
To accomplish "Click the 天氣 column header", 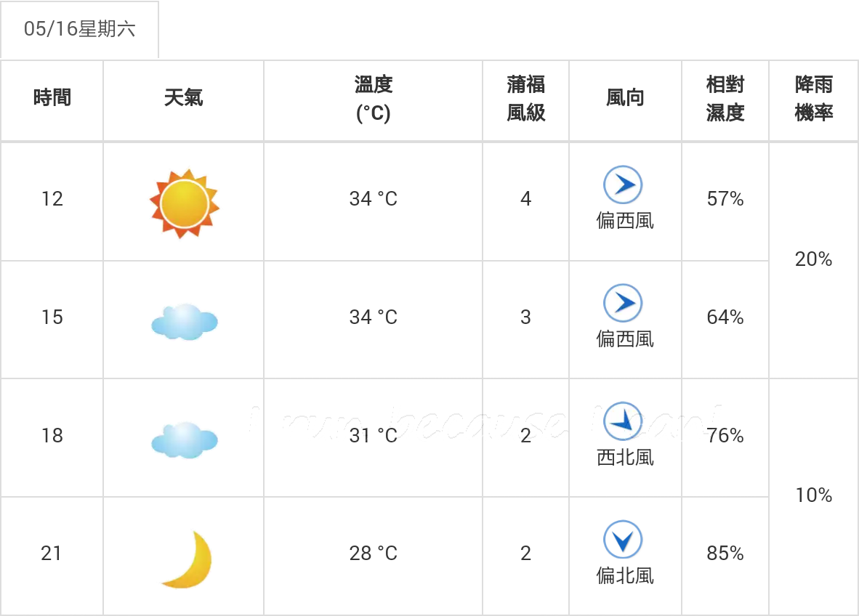I will [x=183, y=97].
